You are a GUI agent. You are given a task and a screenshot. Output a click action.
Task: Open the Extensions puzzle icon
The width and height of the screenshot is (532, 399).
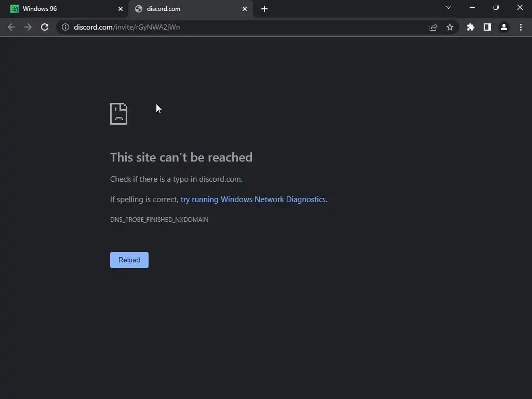[471, 27]
